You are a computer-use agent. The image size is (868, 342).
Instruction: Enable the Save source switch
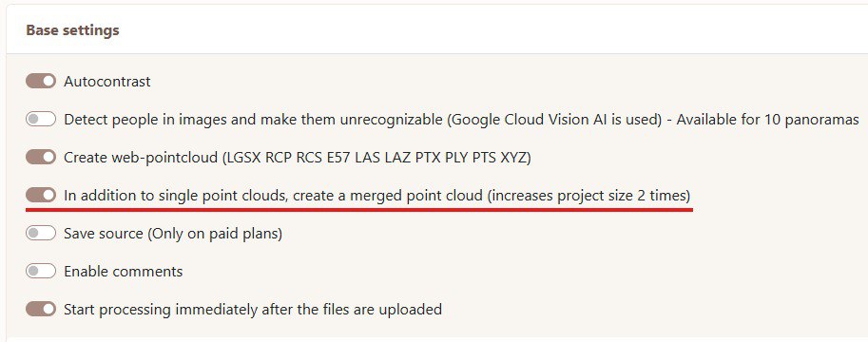tap(41, 233)
